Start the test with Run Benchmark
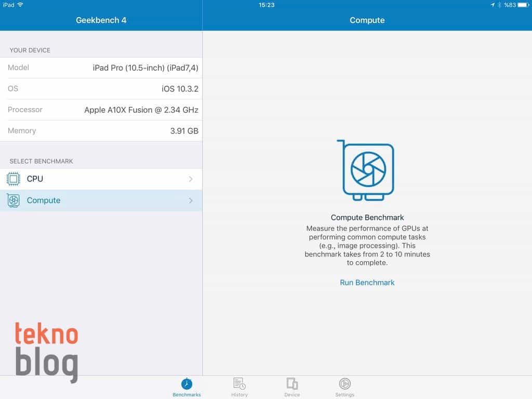 pos(367,283)
